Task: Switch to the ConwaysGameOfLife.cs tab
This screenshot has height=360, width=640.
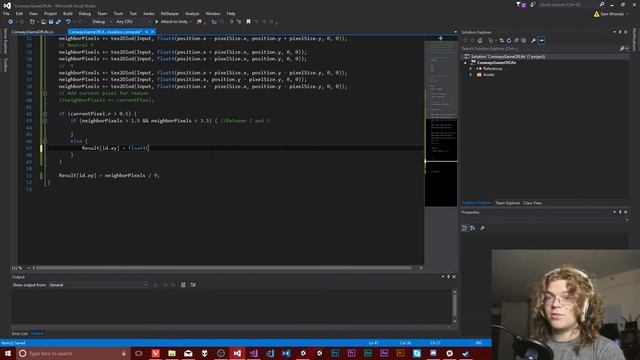Action: tap(33, 32)
